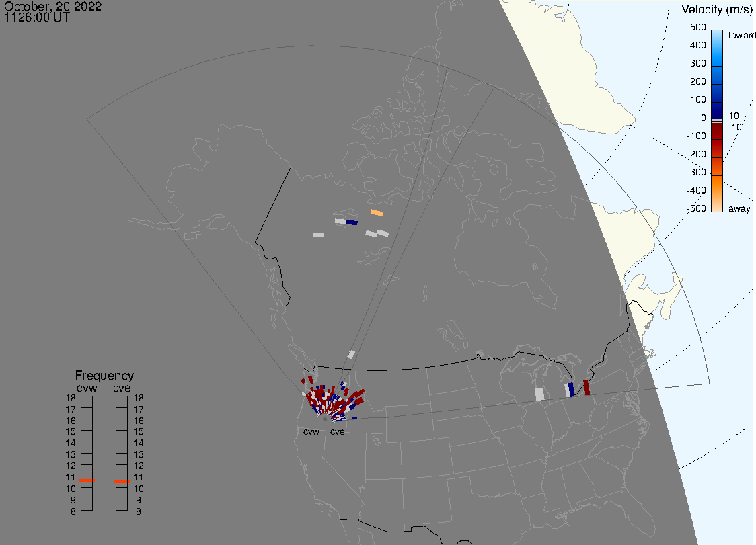Screen dimensions: 756x545
Task: Select the 200 velocity scale label
Action: [697, 81]
